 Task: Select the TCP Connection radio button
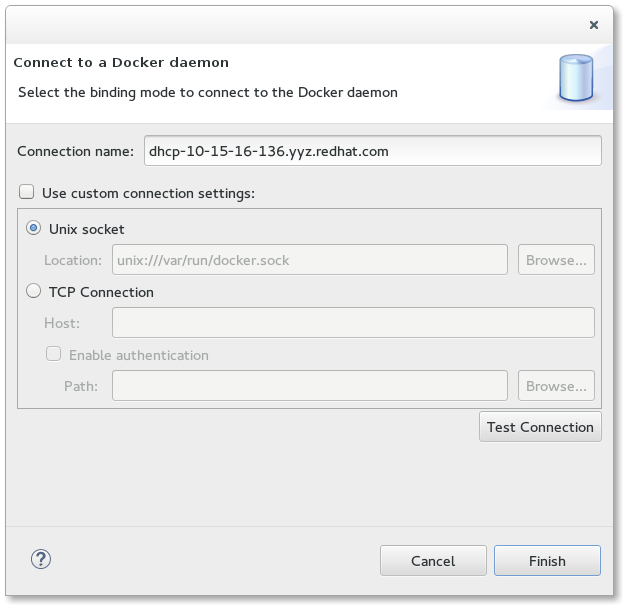point(33,291)
